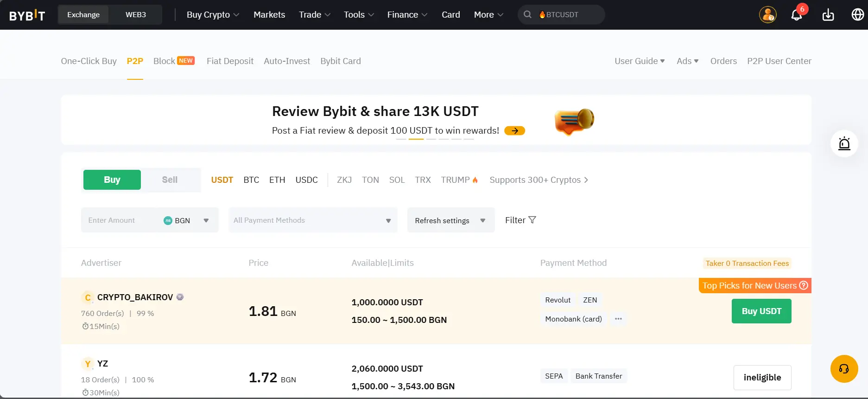Expand the User Guide dropdown

tap(640, 61)
